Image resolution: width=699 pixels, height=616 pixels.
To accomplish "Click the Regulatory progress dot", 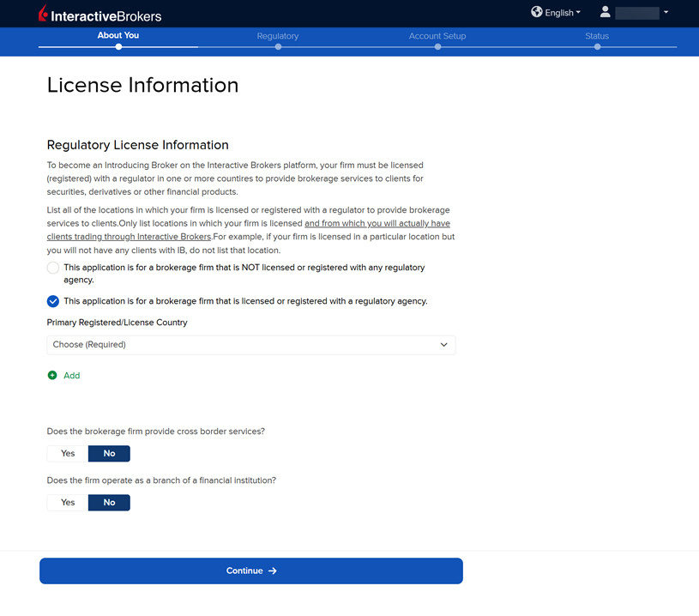I will (278, 47).
